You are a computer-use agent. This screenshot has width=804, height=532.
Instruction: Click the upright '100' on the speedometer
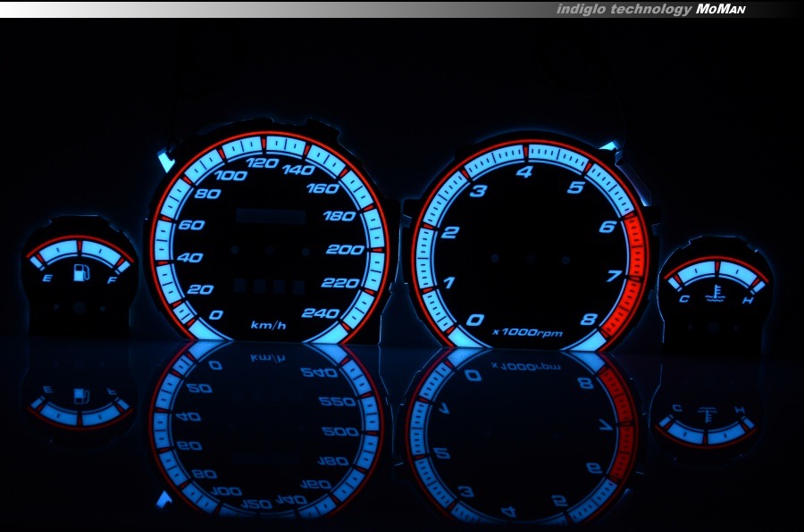coord(230,176)
